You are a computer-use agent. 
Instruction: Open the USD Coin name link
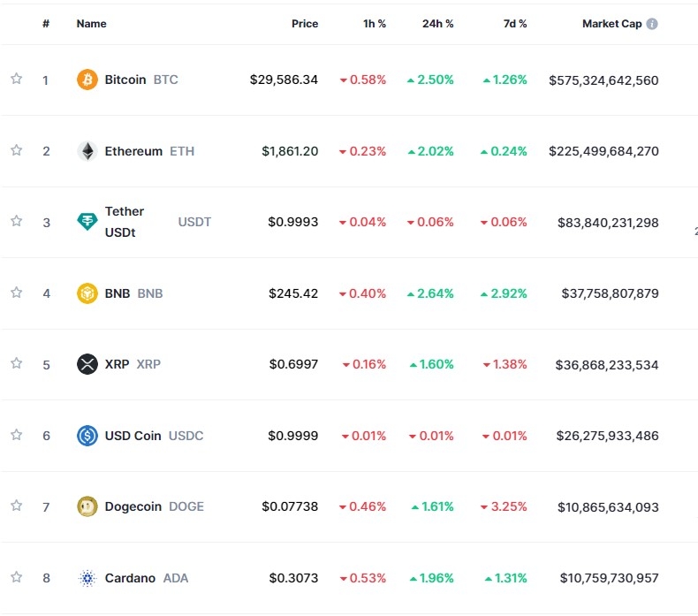pos(133,436)
